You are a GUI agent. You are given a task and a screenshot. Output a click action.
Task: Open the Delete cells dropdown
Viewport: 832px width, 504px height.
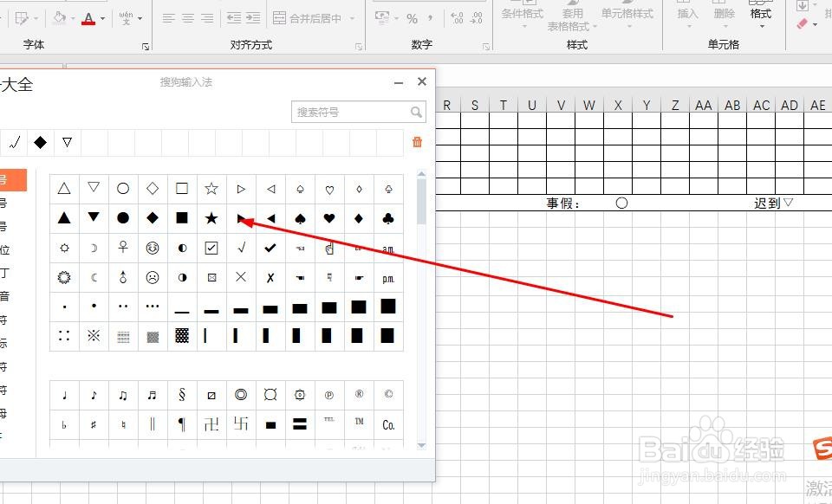pyautogui.click(x=725, y=16)
